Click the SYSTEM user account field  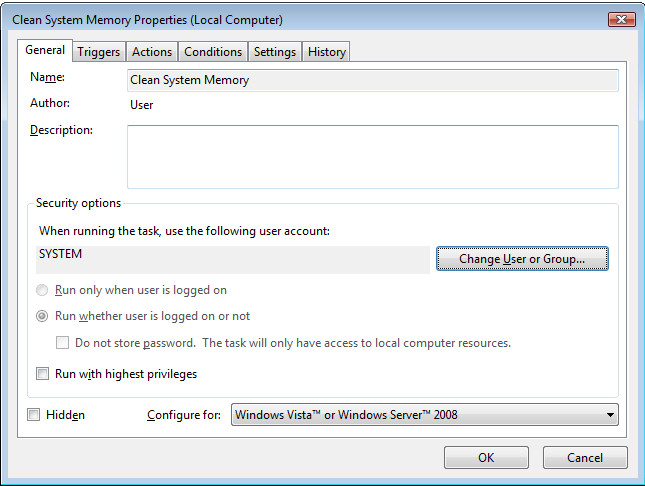point(232,259)
